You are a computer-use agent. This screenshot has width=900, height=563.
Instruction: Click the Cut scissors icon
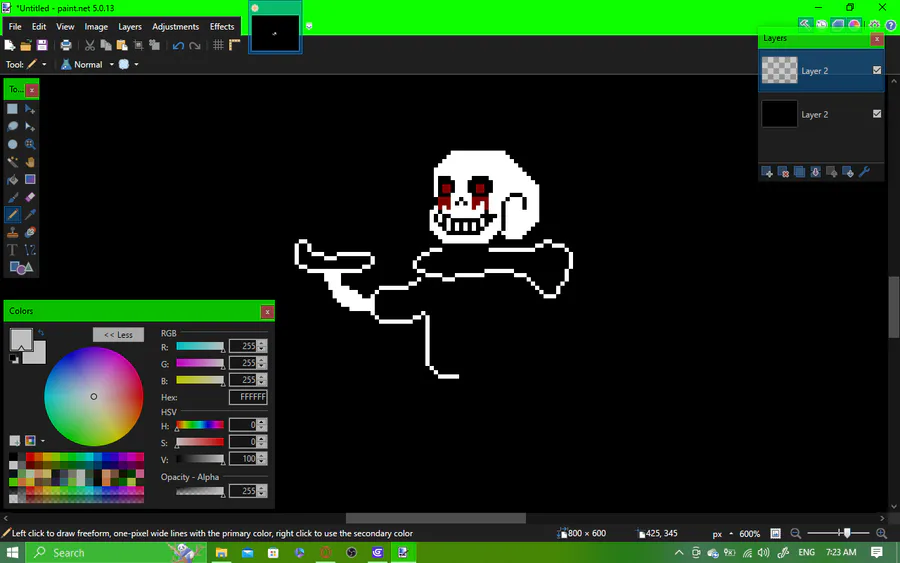coord(90,45)
